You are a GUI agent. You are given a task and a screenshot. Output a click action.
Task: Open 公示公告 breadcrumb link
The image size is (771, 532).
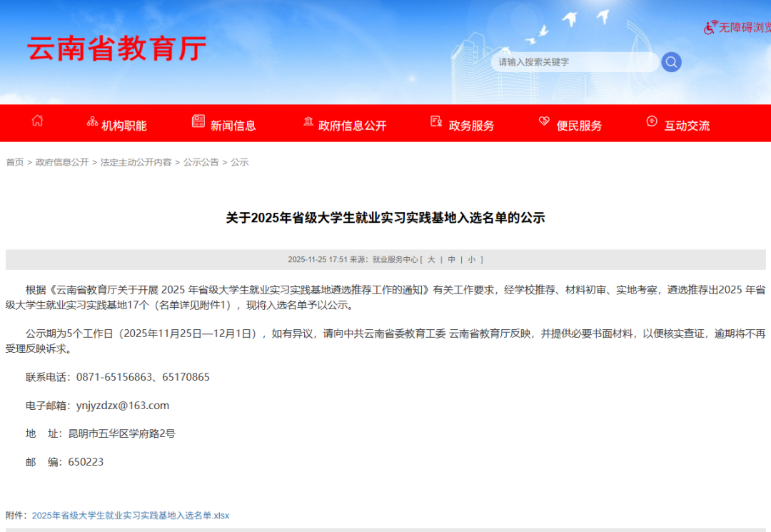coord(201,162)
